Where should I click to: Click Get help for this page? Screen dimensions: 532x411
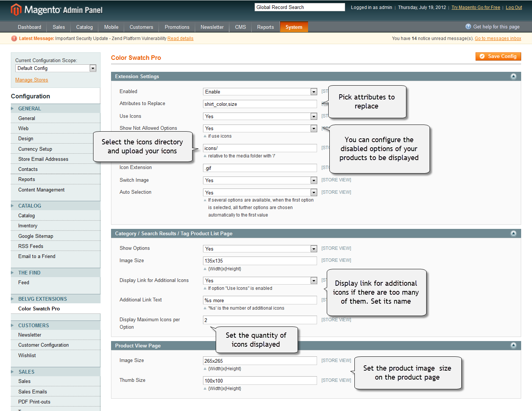pyautogui.click(x=496, y=27)
